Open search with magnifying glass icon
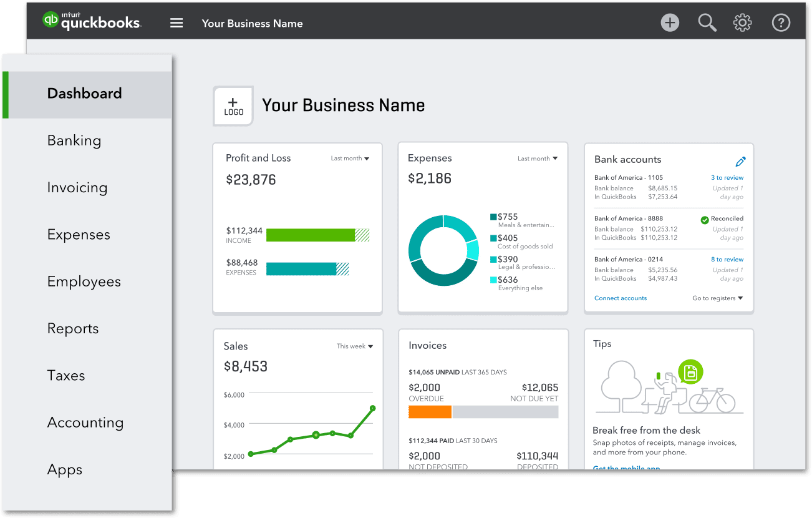The image size is (812, 518). point(707,23)
